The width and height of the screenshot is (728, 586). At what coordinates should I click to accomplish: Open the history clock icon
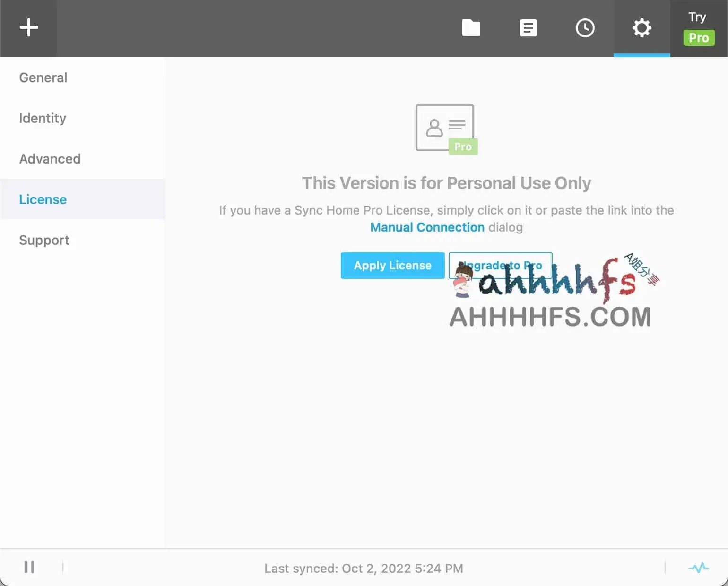pos(585,28)
